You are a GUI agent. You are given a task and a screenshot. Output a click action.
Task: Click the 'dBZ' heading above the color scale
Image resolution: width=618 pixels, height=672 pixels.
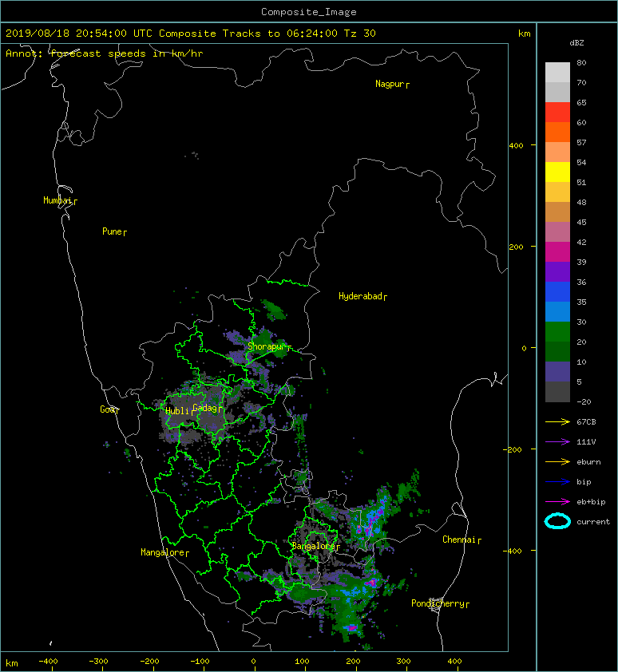pos(576,43)
